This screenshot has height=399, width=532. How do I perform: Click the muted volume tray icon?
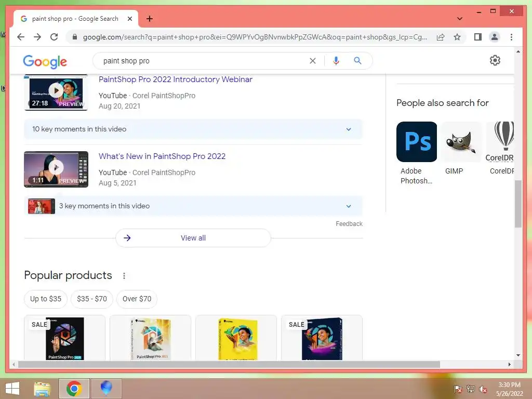pos(483,389)
